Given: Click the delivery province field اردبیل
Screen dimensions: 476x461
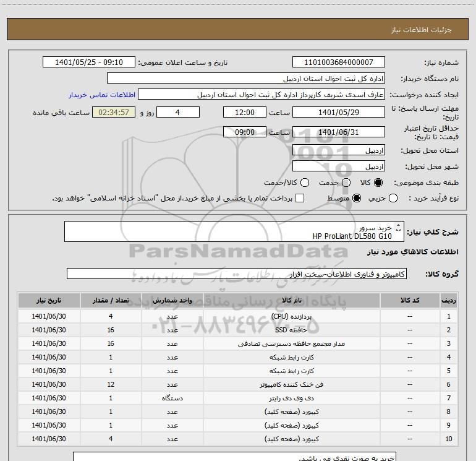Looking at the screenshot, I should 339,150.
